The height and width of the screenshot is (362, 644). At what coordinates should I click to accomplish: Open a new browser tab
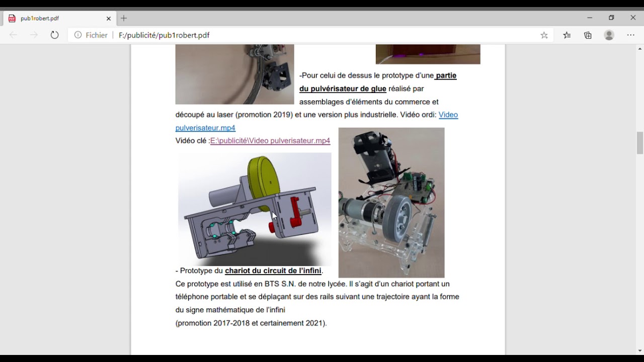coord(124,18)
